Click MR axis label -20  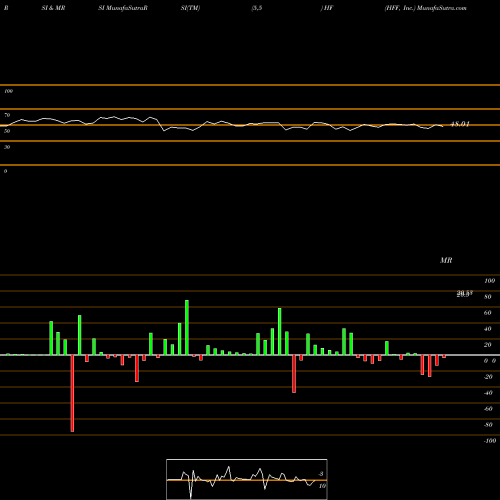[488, 377]
